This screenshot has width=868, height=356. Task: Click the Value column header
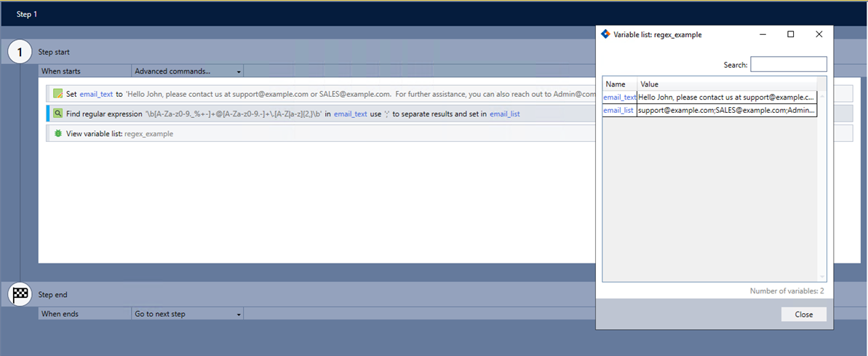pyautogui.click(x=727, y=84)
